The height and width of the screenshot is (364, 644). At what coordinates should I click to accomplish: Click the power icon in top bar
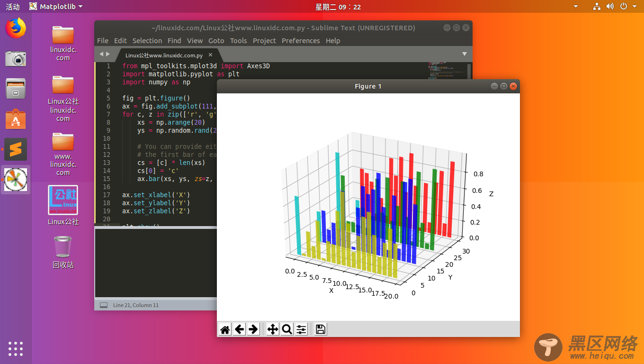(x=624, y=7)
